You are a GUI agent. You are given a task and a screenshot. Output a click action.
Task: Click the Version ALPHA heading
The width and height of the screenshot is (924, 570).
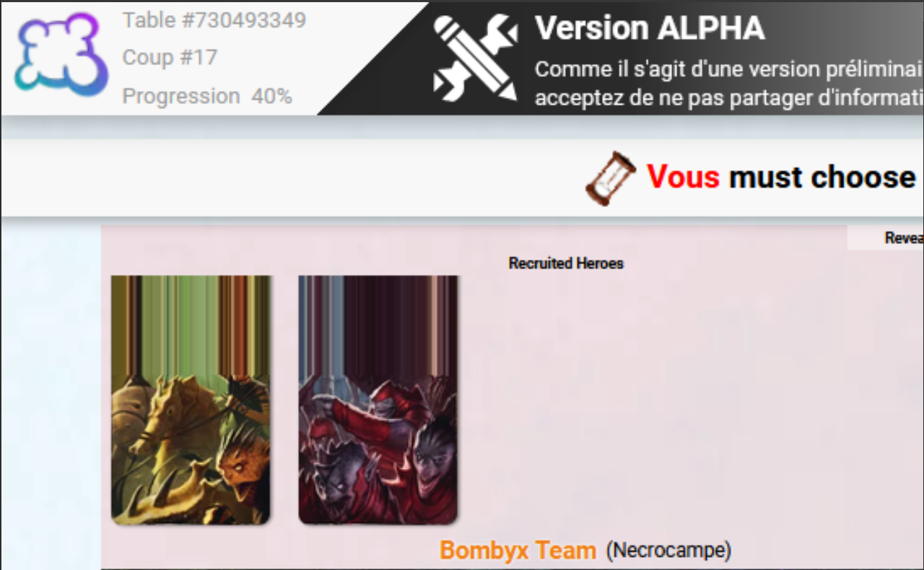pos(650,28)
